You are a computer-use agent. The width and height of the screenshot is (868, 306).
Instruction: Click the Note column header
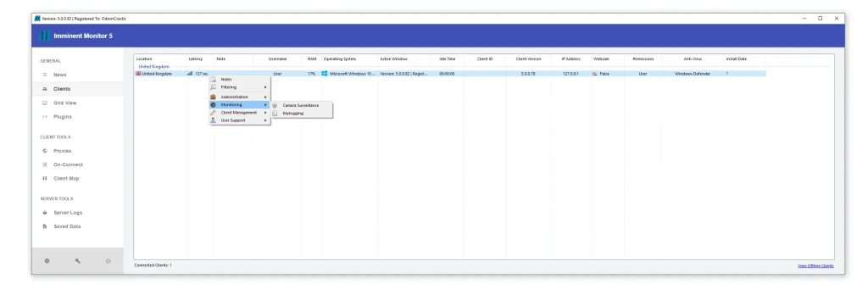pos(221,58)
